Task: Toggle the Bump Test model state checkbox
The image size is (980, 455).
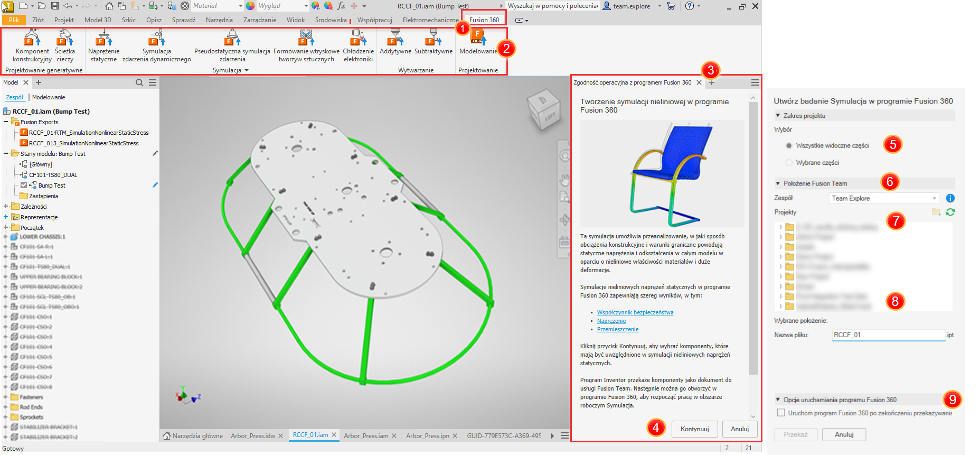Action: pos(24,185)
